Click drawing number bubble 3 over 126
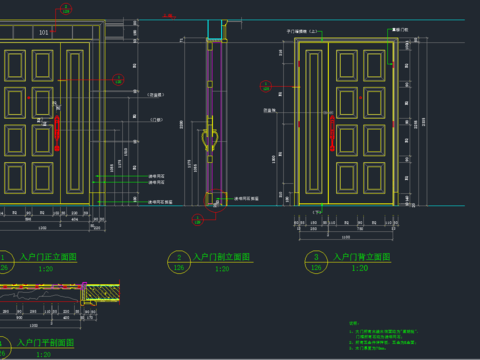This screenshot has height=360, width=480. tap(316, 262)
